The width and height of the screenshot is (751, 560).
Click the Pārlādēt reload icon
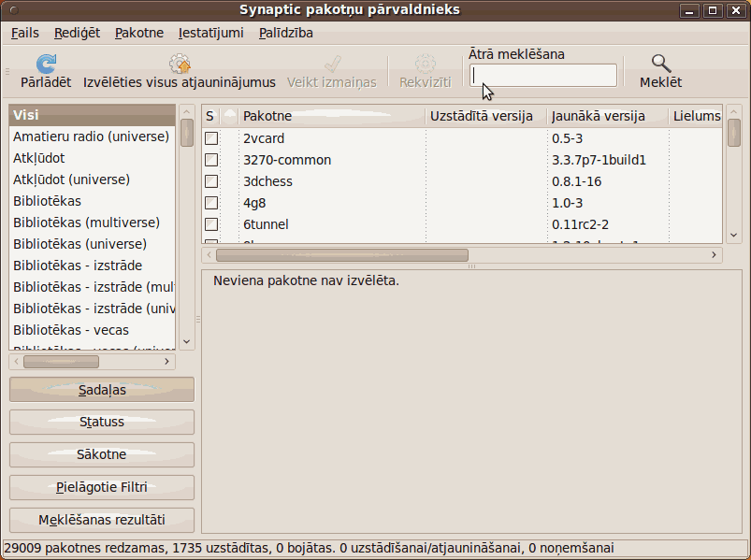point(46,64)
